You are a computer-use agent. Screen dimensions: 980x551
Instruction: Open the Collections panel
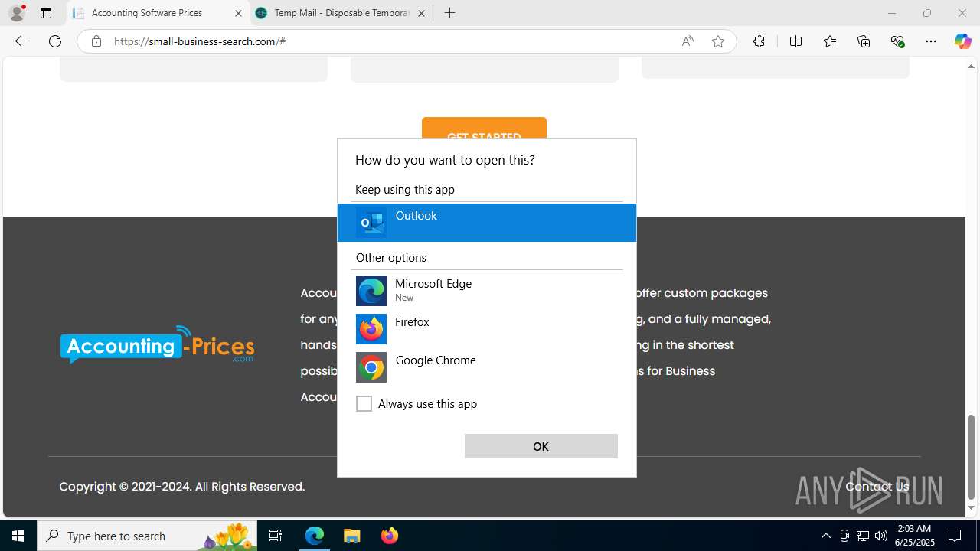864,41
